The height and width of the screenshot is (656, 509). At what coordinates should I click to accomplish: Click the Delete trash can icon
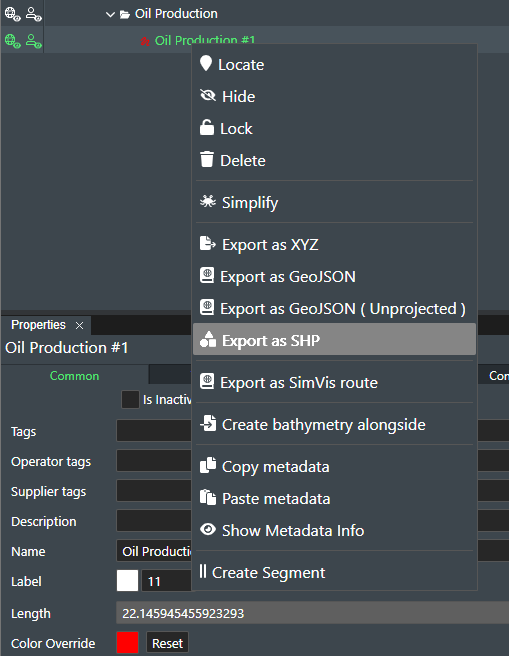tap(207, 159)
